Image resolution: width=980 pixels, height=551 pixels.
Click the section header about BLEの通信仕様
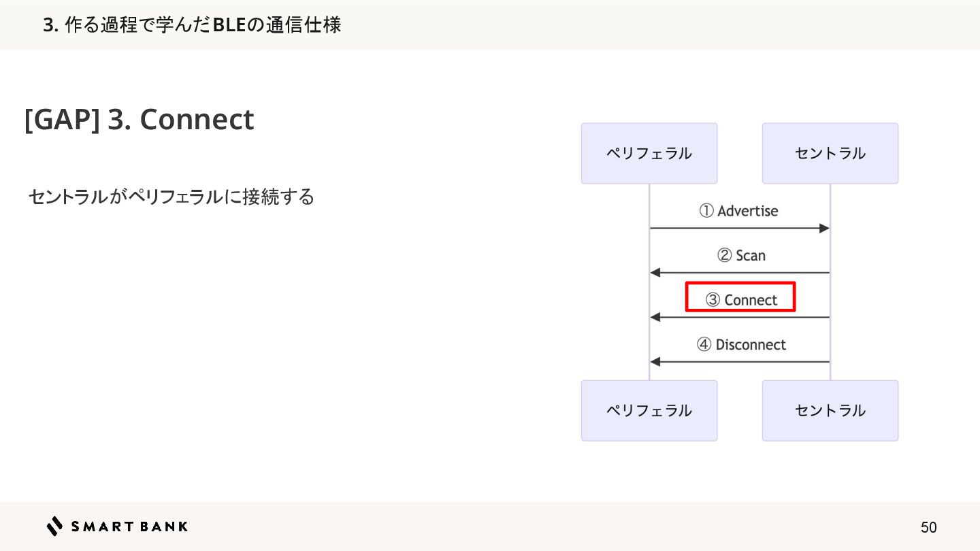click(192, 25)
